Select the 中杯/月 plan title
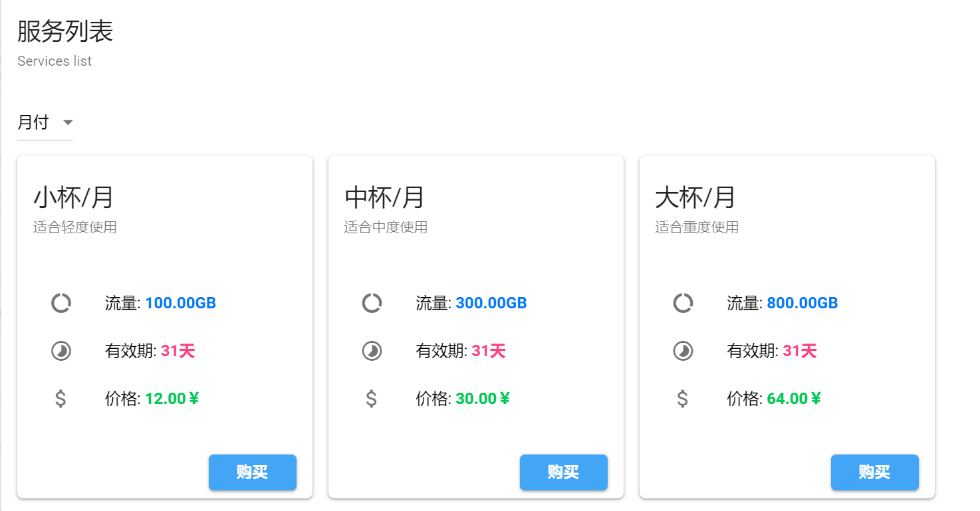The image size is (980, 511). 384,197
